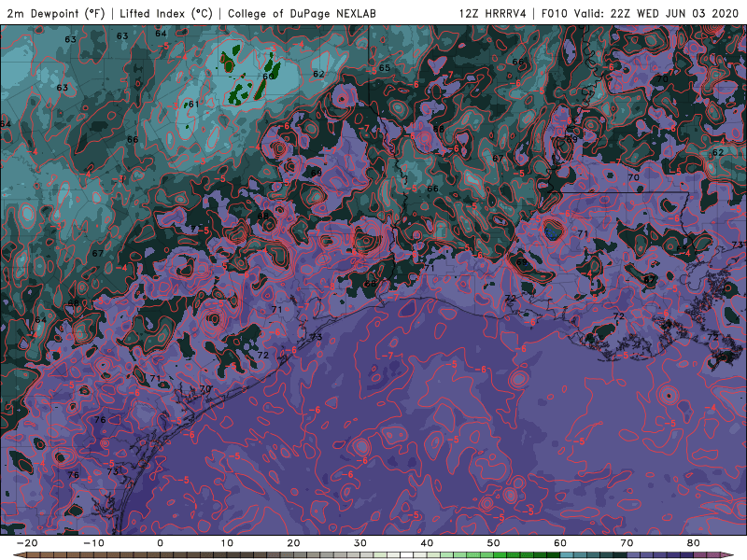Click the "12Z HRRRV4" model run label

[x=493, y=14]
